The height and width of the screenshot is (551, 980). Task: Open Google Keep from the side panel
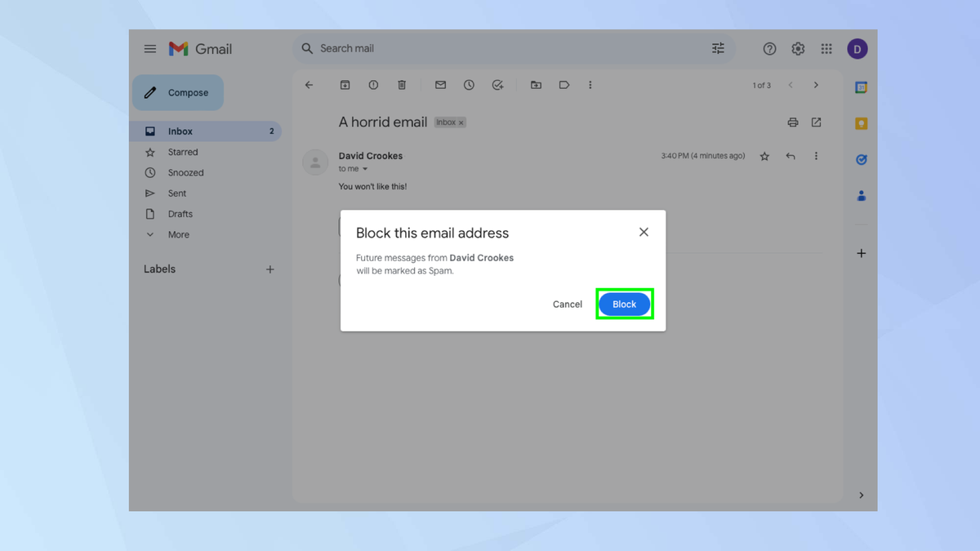coord(861,122)
